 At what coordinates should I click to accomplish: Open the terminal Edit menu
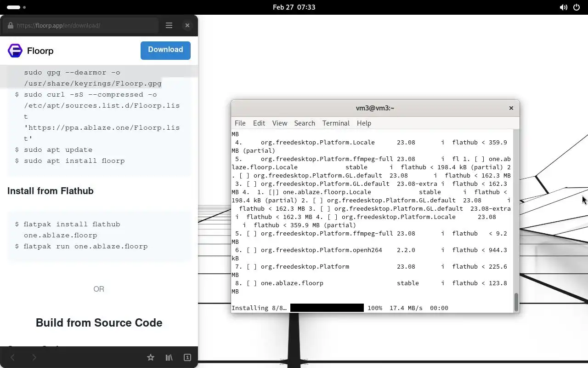pos(259,123)
